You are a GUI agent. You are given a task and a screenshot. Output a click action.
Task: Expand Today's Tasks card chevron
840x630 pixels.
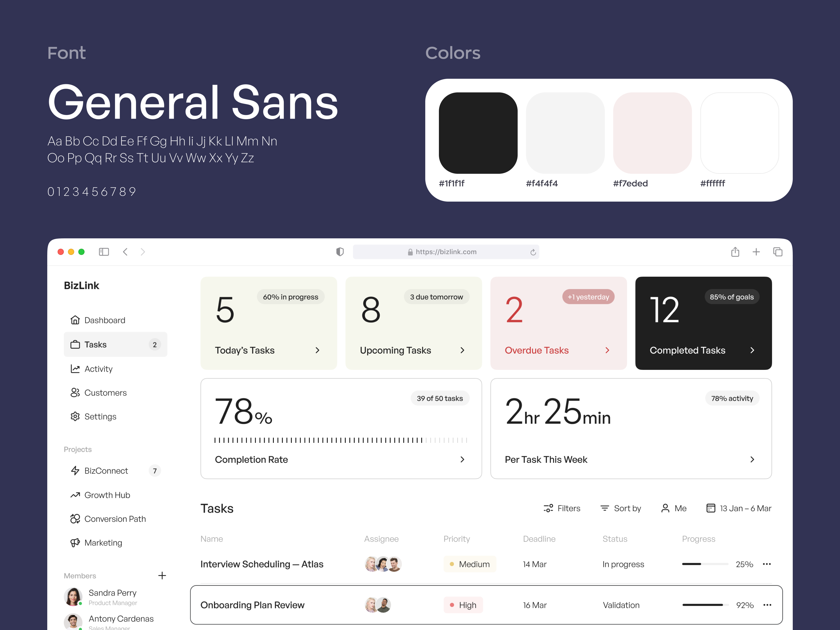coord(317,350)
